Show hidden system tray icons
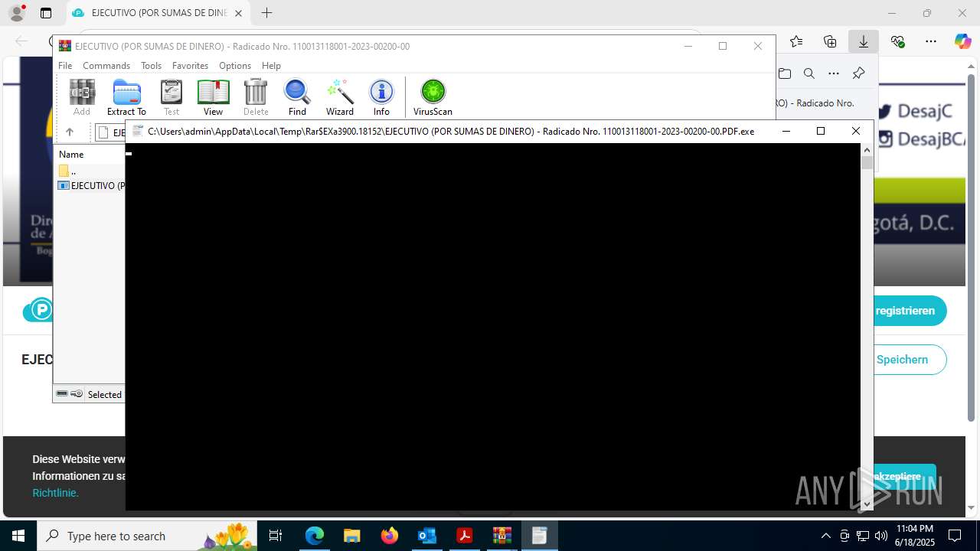980x551 pixels. [825, 536]
